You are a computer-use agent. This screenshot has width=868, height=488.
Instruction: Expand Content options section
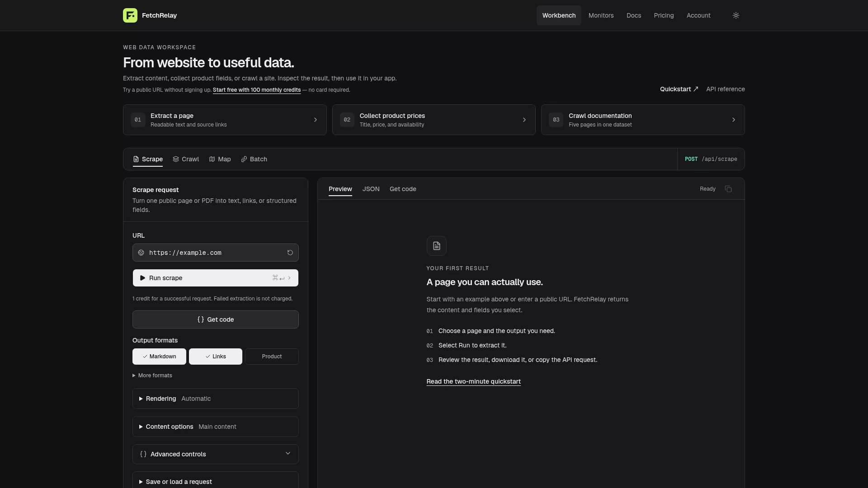(216, 427)
